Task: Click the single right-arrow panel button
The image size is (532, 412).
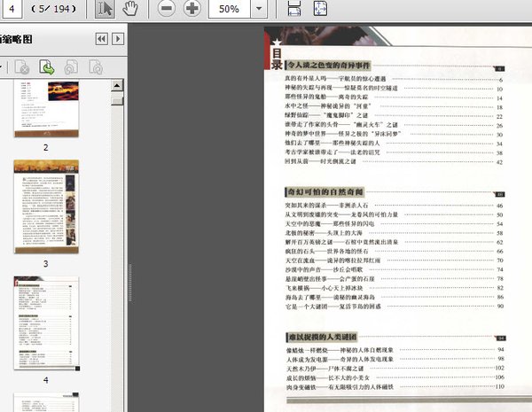Action: coord(118,39)
